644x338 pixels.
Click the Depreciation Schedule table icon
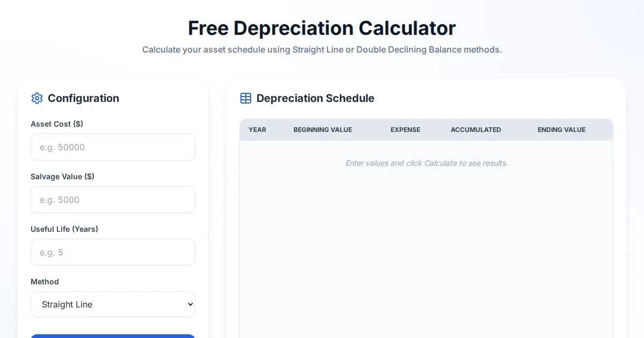coord(246,98)
